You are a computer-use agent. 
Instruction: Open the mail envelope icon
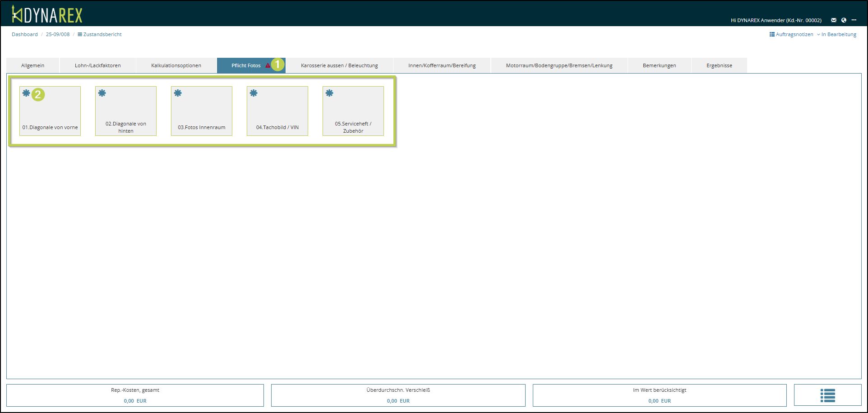(x=833, y=20)
